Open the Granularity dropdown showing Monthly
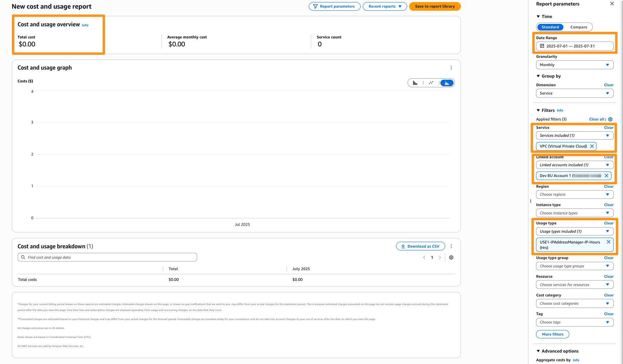The image size is (623, 364). [574, 65]
